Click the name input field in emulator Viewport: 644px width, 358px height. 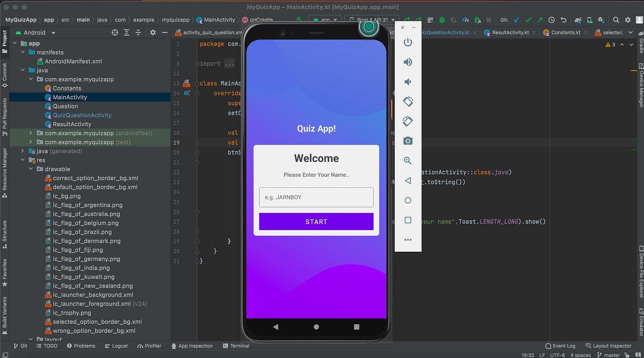(x=316, y=197)
